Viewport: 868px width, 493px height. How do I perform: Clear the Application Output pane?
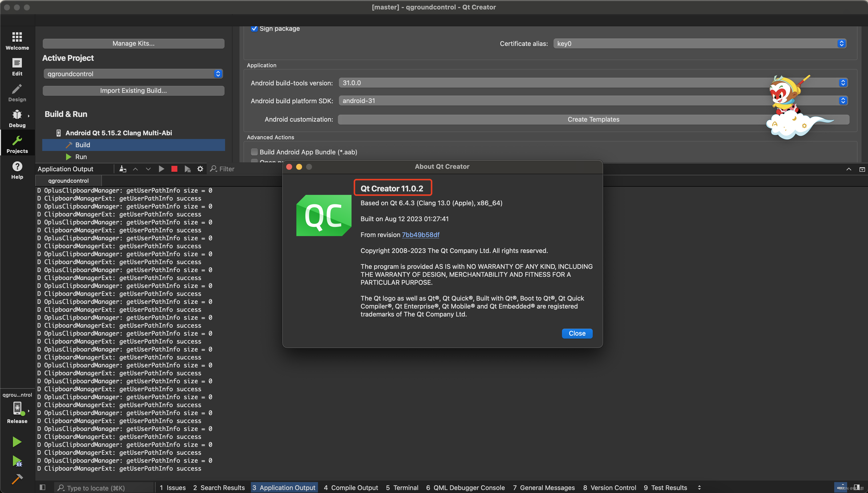tap(123, 169)
